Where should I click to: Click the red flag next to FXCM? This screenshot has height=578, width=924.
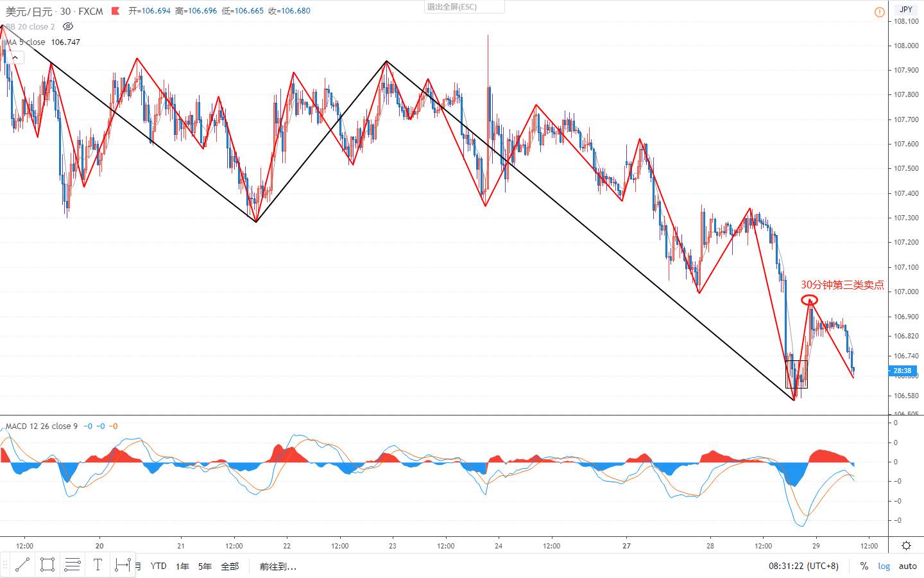[x=115, y=11]
